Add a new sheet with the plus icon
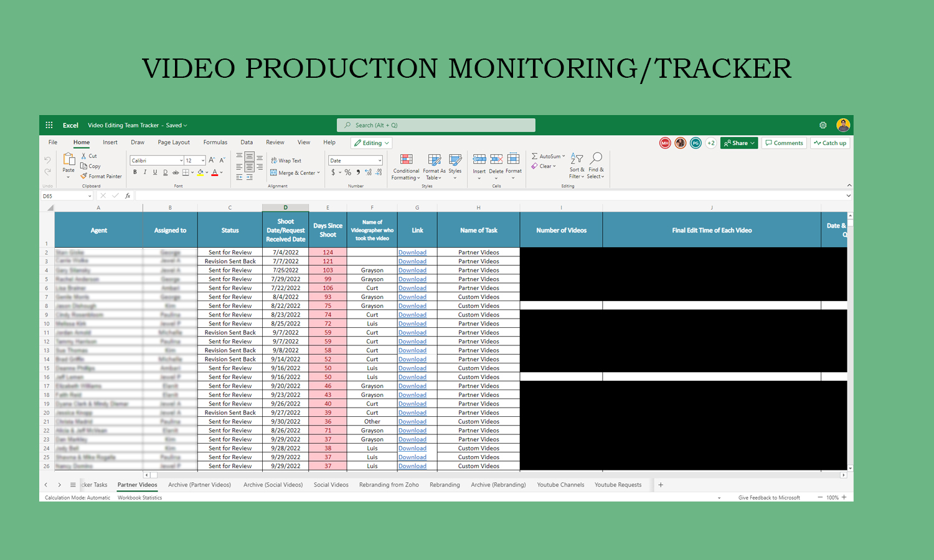The width and height of the screenshot is (934, 560). 661,485
